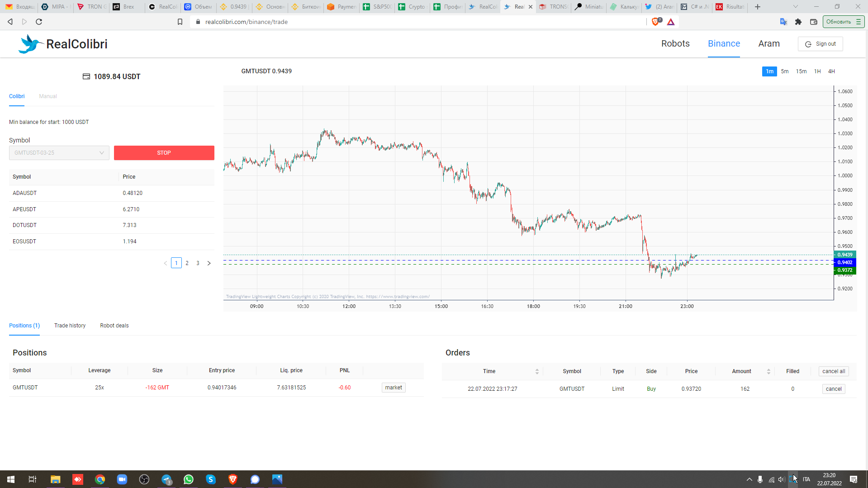Switch chart to 1m timeframe
This screenshot has width=868, height=488.
tap(769, 71)
